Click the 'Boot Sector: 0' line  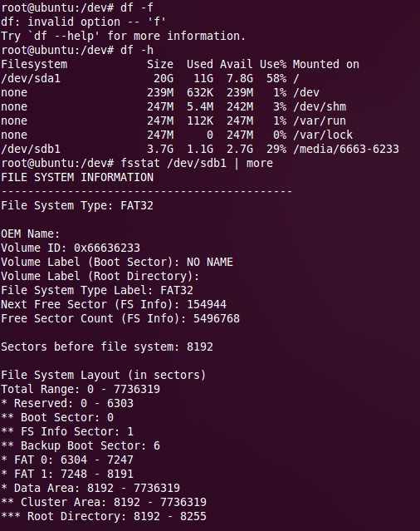57,417
